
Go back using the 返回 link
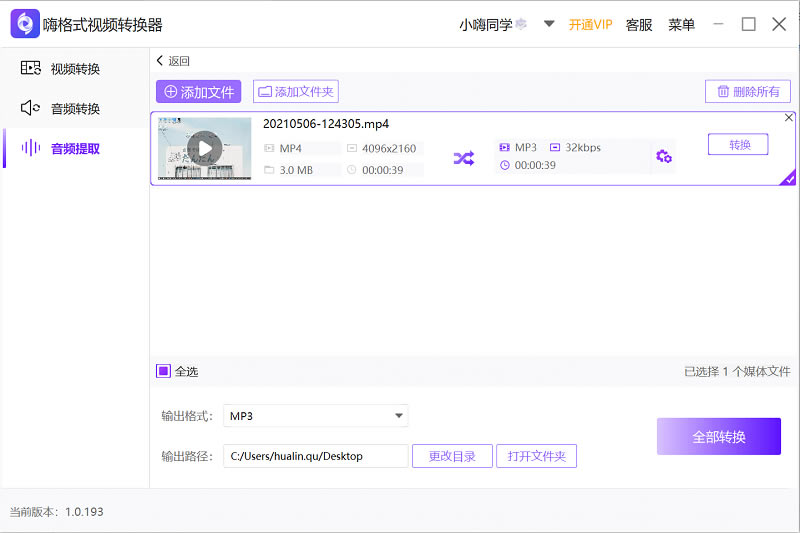(173, 61)
